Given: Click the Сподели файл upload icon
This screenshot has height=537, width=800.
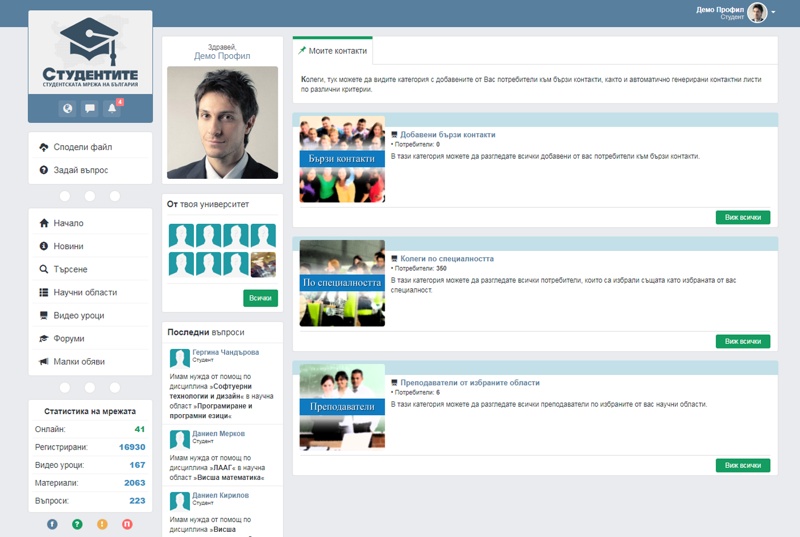Looking at the screenshot, I should pos(44,147).
